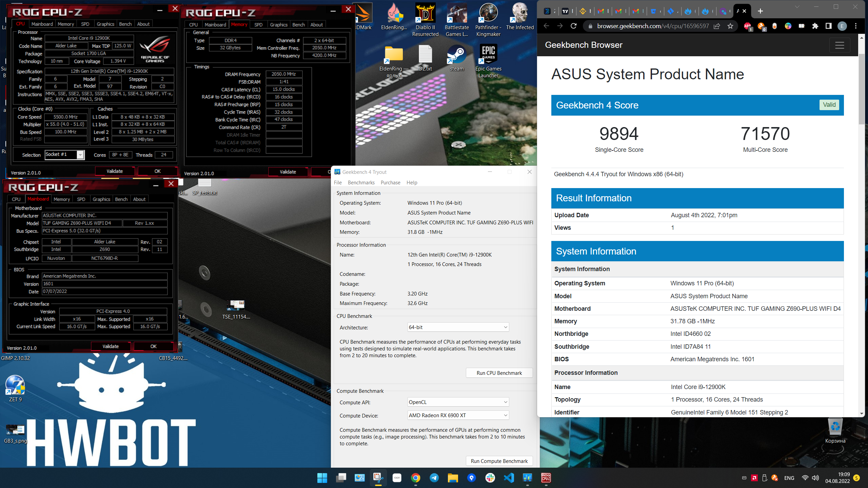Select the Pathfinder Kingmaker desktop shortcut
Image resolution: width=868 pixels, height=488 pixels.
488,20
